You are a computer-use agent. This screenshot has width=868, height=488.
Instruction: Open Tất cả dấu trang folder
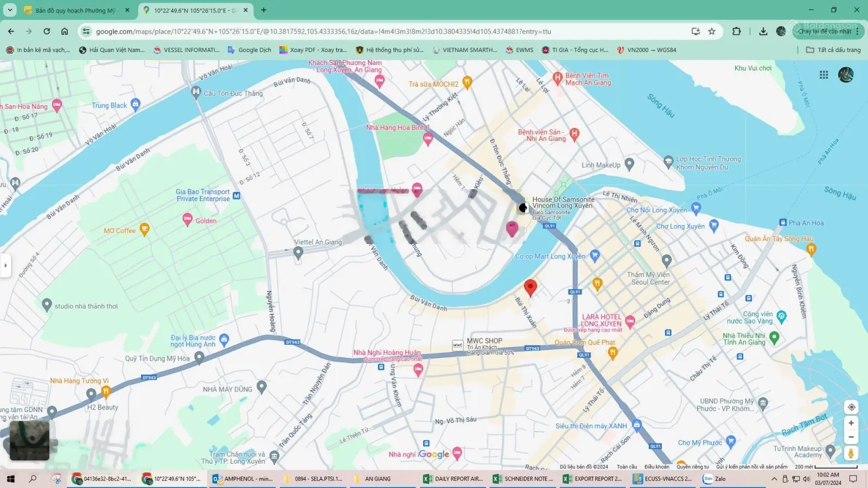click(833, 50)
